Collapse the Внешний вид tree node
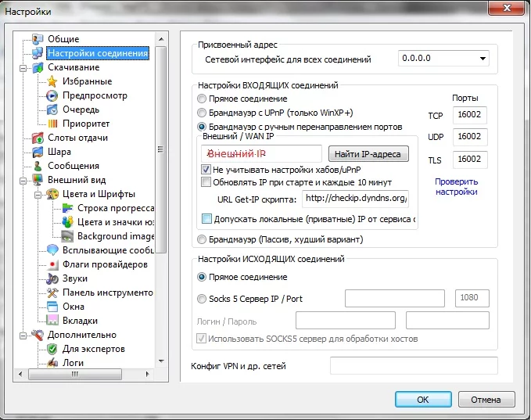The height and width of the screenshot is (420, 531). point(23,181)
